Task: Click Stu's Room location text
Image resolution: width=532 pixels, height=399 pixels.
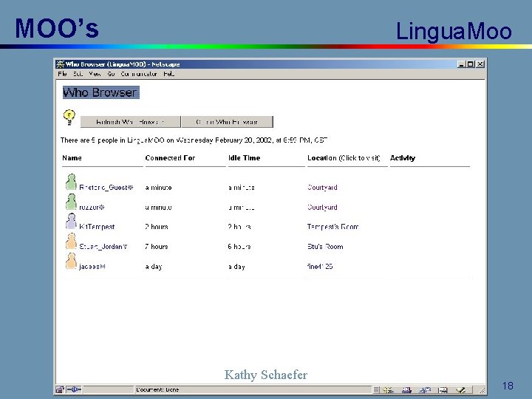Action: point(325,247)
